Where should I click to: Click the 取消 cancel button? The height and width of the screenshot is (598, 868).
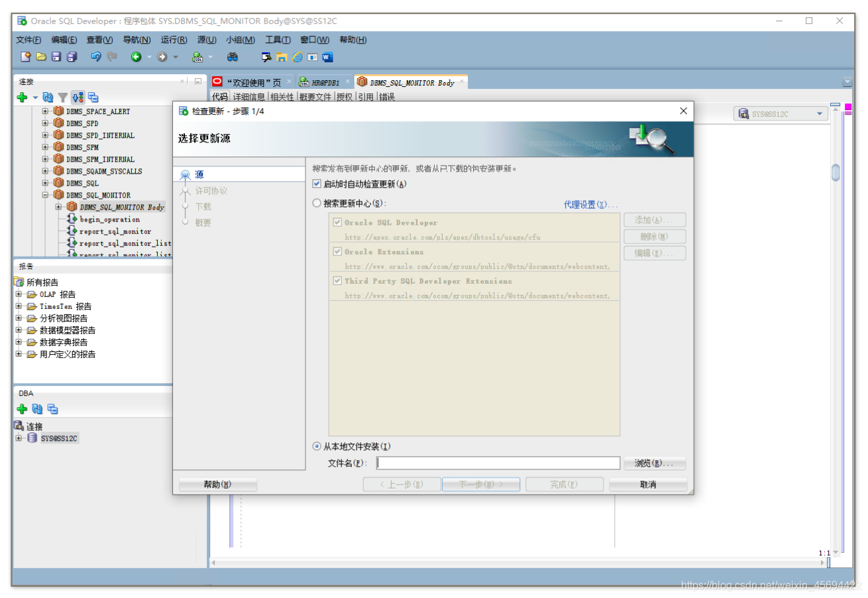pos(648,485)
